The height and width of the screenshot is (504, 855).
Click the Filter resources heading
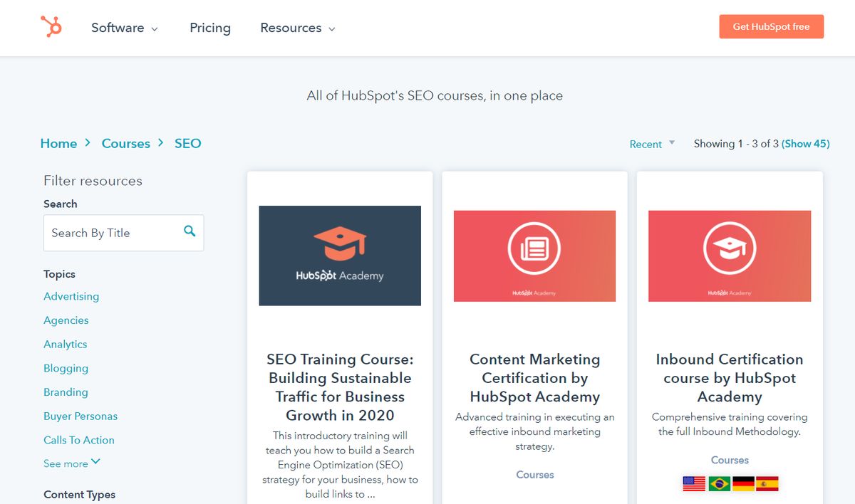[x=93, y=181]
